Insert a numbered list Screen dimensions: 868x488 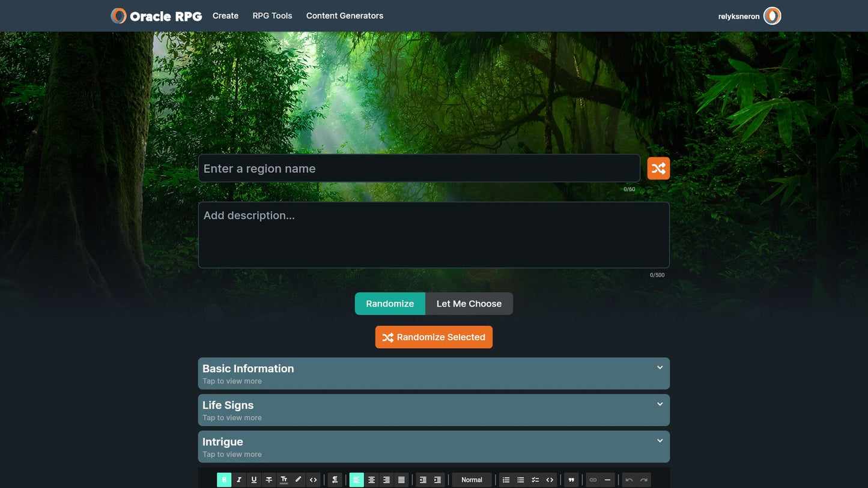point(506,480)
